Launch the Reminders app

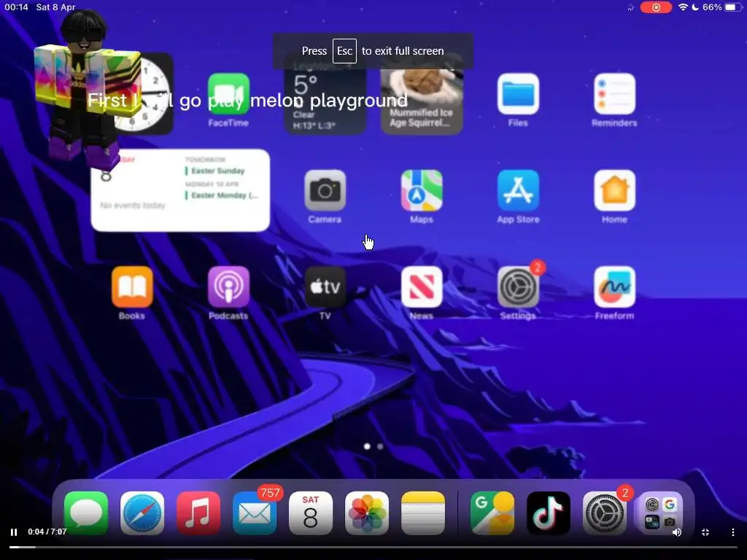click(614, 94)
